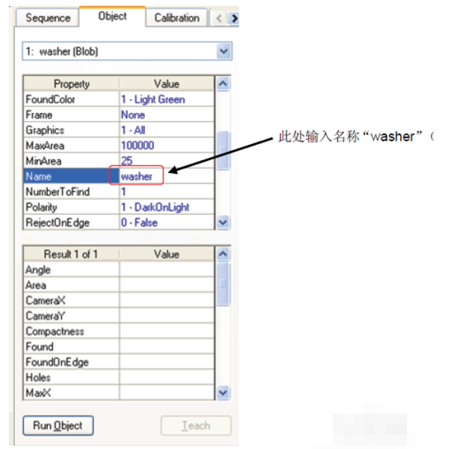Click result list scroll down arrow
This screenshot has height=449, width=476.
[223, 393]
